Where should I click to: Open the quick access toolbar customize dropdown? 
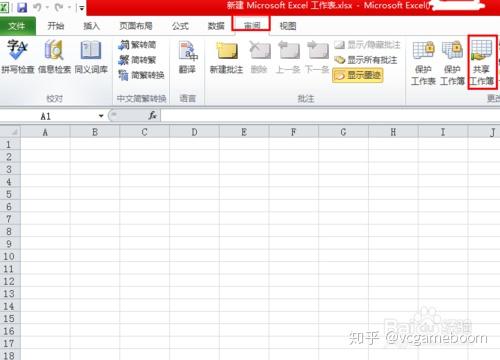coord(81,8)
